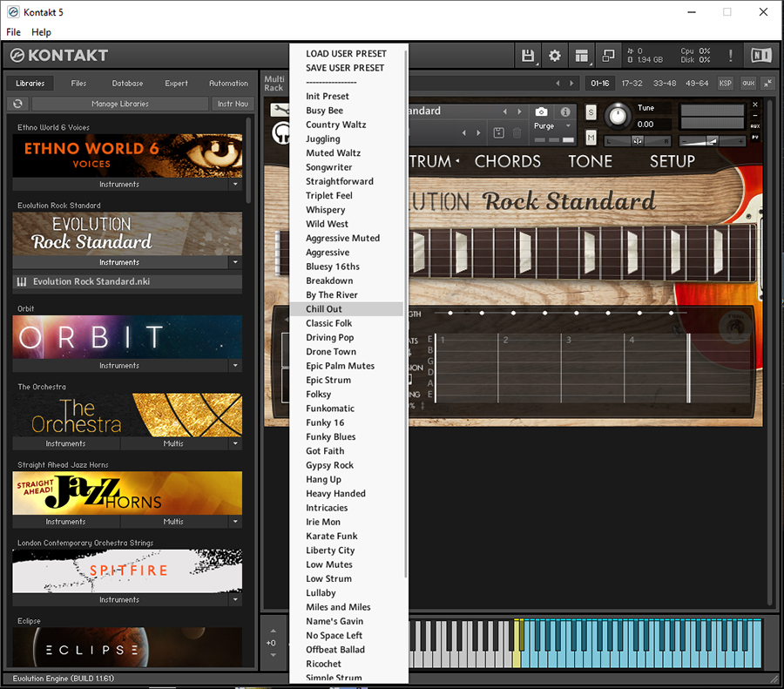Switch to the Files browser tab

(x=78, y=84)
